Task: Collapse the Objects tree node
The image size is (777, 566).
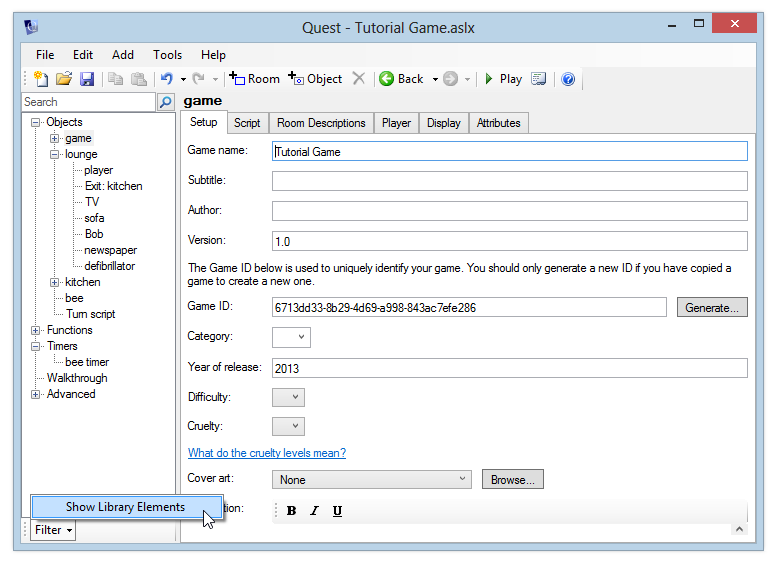Action: click(x=35, y=122)
